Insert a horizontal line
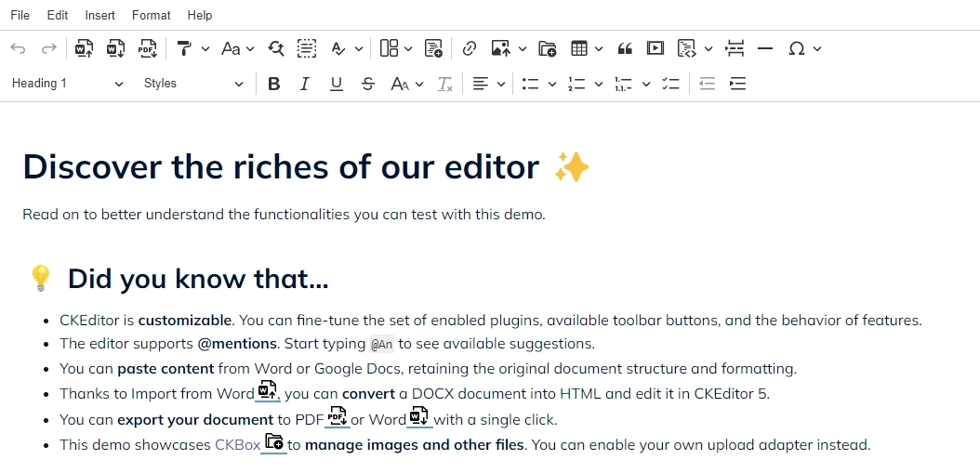980x473 pixels. point(765,48)
